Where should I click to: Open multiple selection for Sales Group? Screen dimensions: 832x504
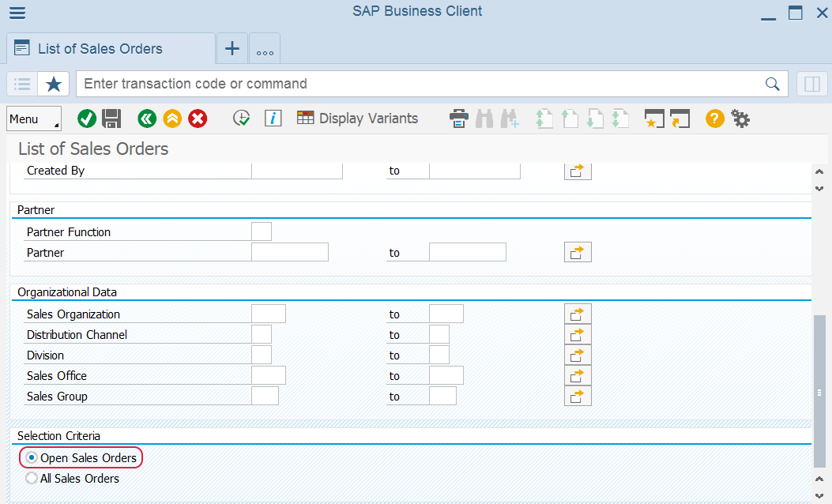click(x=578, y=397)
